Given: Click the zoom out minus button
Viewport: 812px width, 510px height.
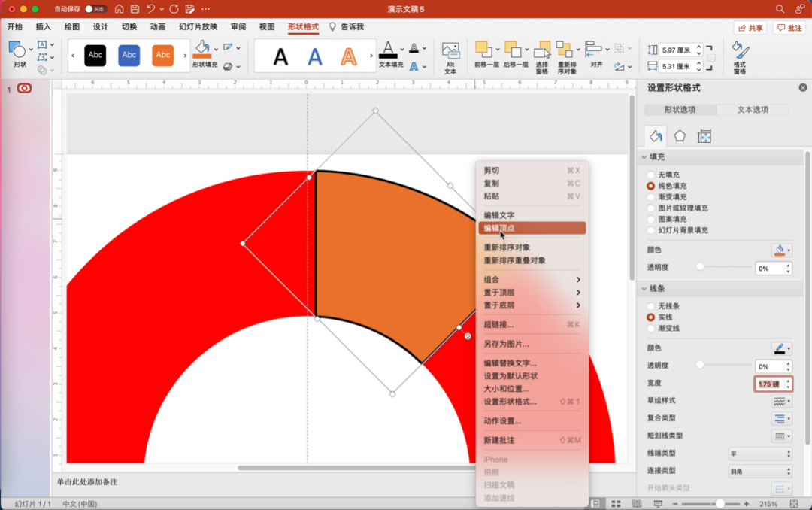Looking at the screenshot, I should [x=675, y=504].
